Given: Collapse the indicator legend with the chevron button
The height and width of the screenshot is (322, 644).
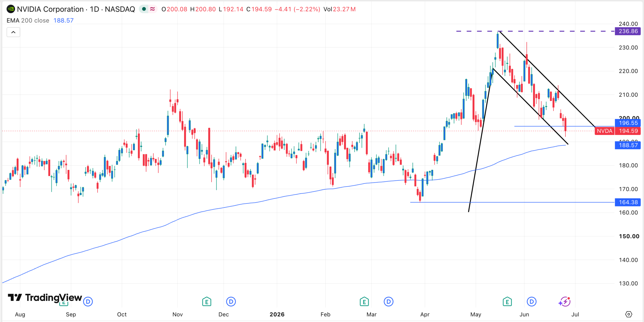Looking at the screenshot, I should click(13, 32).
